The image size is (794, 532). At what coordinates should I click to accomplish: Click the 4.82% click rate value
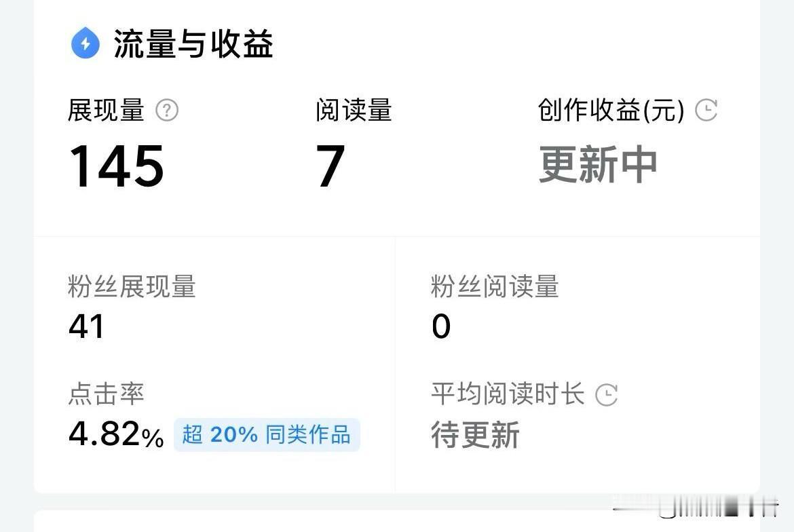[x=116, y=434]
